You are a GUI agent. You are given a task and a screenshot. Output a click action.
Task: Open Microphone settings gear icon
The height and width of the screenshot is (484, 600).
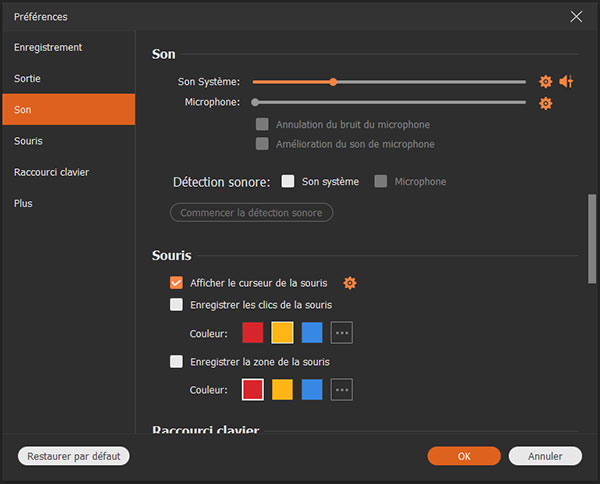point(545,103)
